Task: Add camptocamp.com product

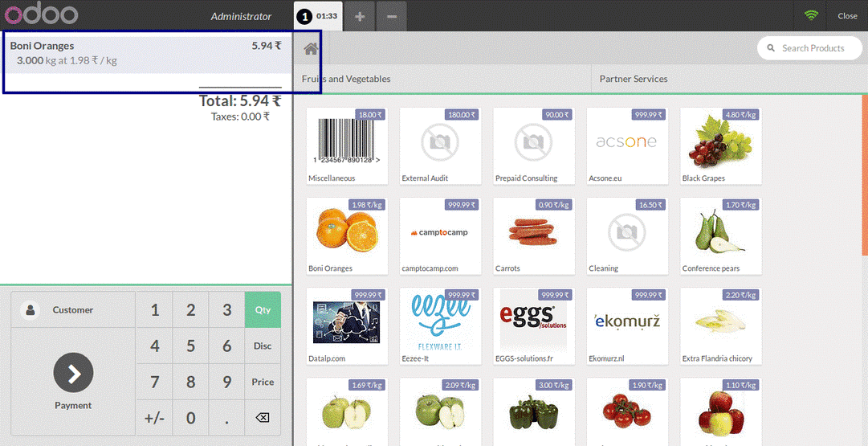Action: tap(440, 236)
